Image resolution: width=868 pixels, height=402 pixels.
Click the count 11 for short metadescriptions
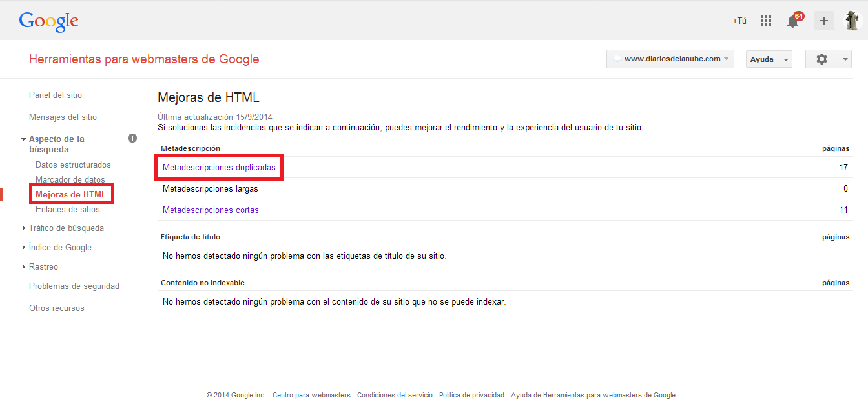(843, 210)
